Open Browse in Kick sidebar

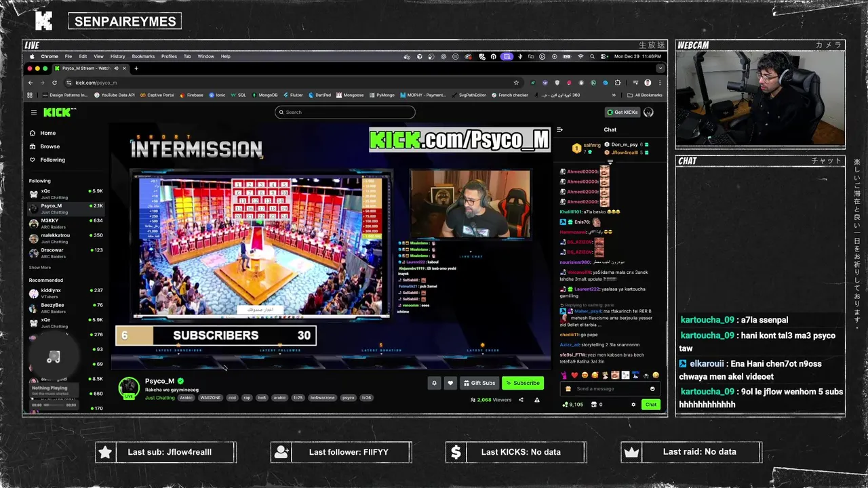pos(44,146)
